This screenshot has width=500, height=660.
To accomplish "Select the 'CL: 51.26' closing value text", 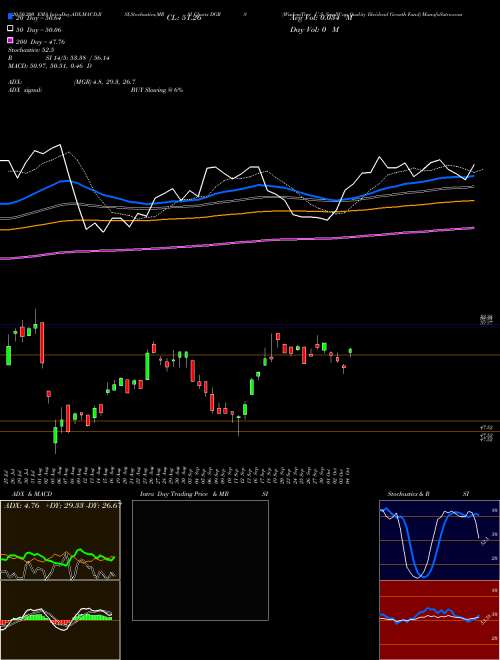I will click(184, 18).
